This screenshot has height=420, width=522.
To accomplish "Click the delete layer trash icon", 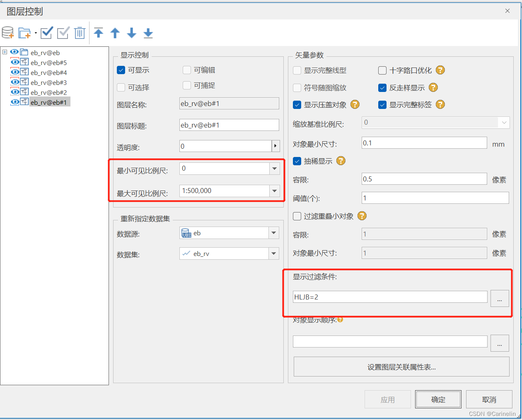I will [80, 33].
